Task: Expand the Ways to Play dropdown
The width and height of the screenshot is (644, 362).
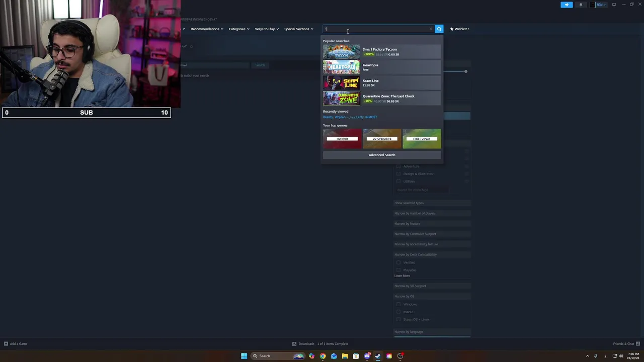Action: point(267,29)
